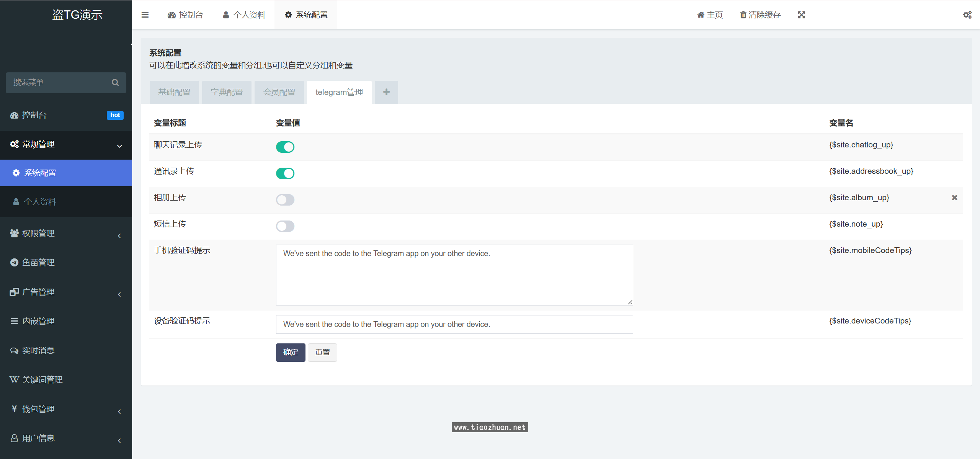Viewport: 980px width, 459px height.
Task: Select the 实时消息 chat icon in sidebar
Action: click(x=14, y=350)
